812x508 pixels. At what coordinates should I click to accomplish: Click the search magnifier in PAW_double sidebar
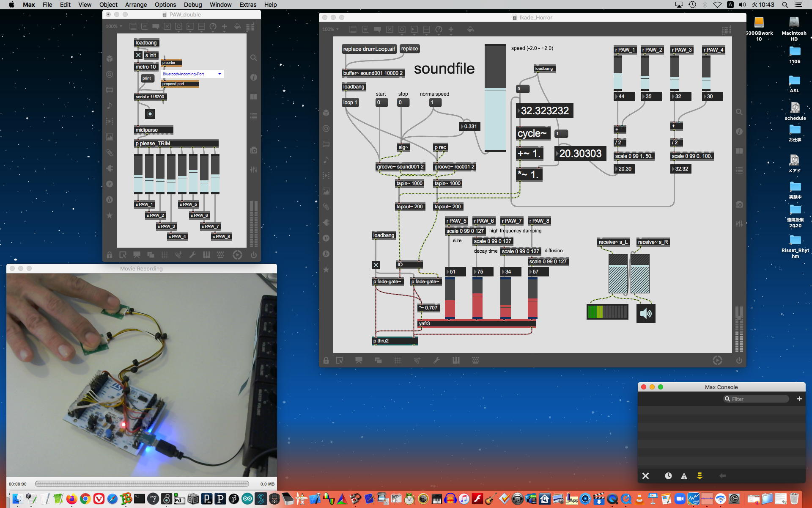point(254,58)
